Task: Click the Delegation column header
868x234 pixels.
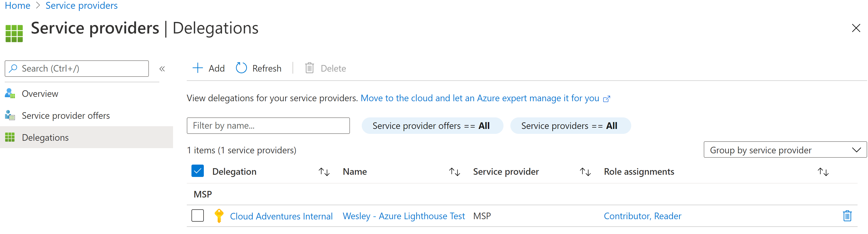Action: pos(234,172)
